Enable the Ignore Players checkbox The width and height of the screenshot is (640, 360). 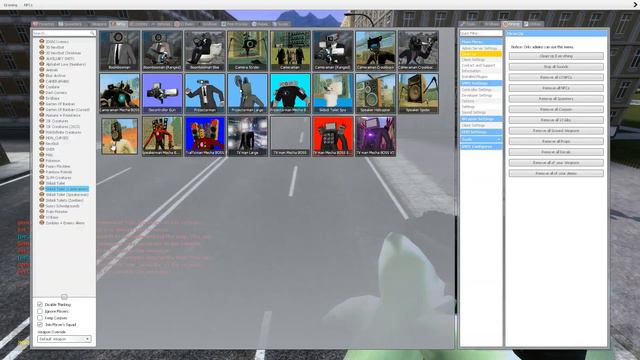[40, 311]
